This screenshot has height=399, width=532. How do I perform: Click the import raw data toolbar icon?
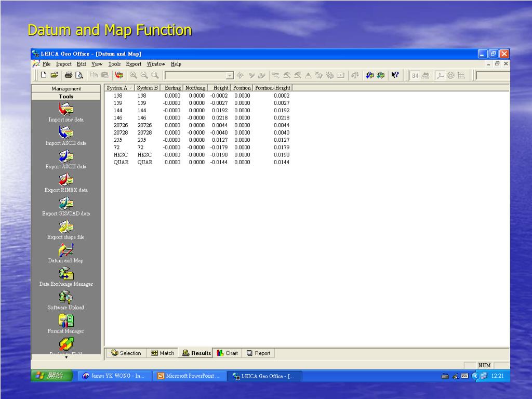(119, 75)
